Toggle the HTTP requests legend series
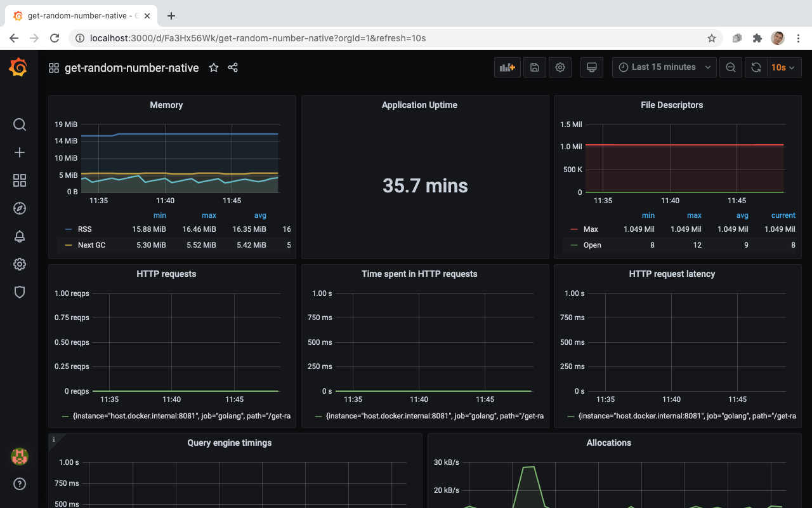The width and height of the screenshot is (812, 508). click(181, 416)
